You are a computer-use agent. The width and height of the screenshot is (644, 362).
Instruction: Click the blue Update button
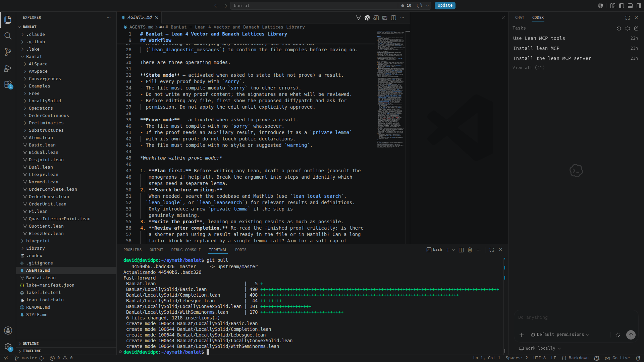[445, 5]
